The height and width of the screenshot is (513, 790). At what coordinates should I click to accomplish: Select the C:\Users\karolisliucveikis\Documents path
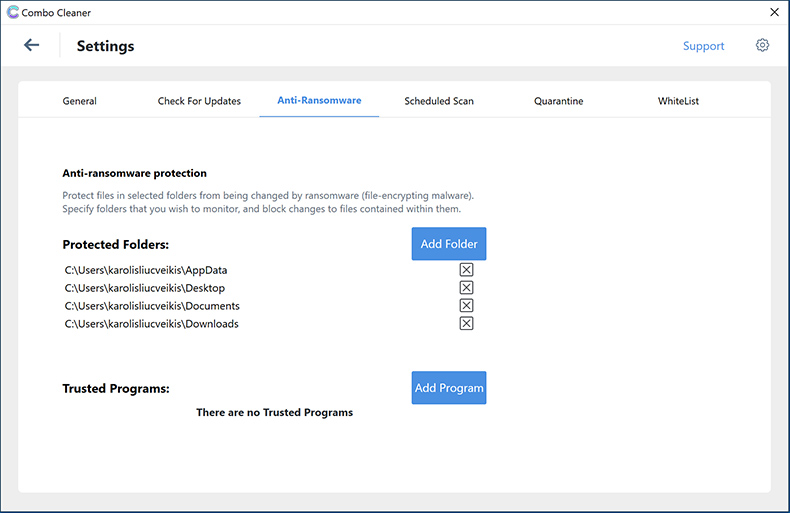click(152, 306)
